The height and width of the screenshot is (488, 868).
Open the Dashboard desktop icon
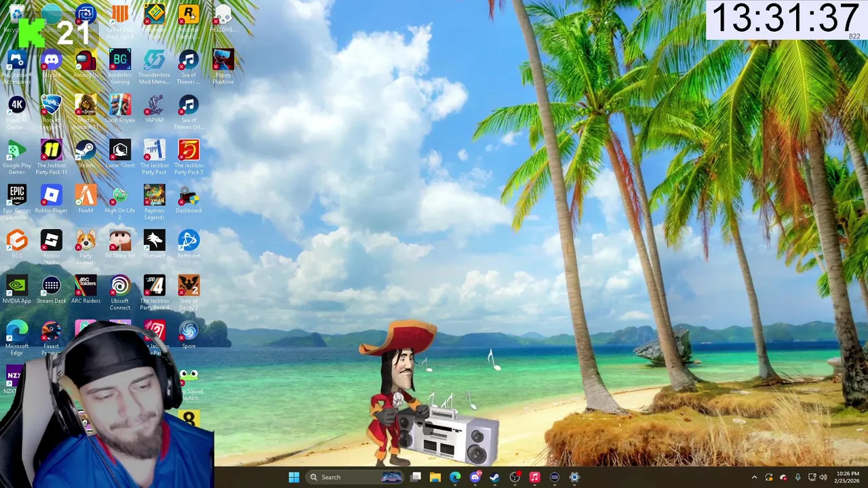[189, 200]
